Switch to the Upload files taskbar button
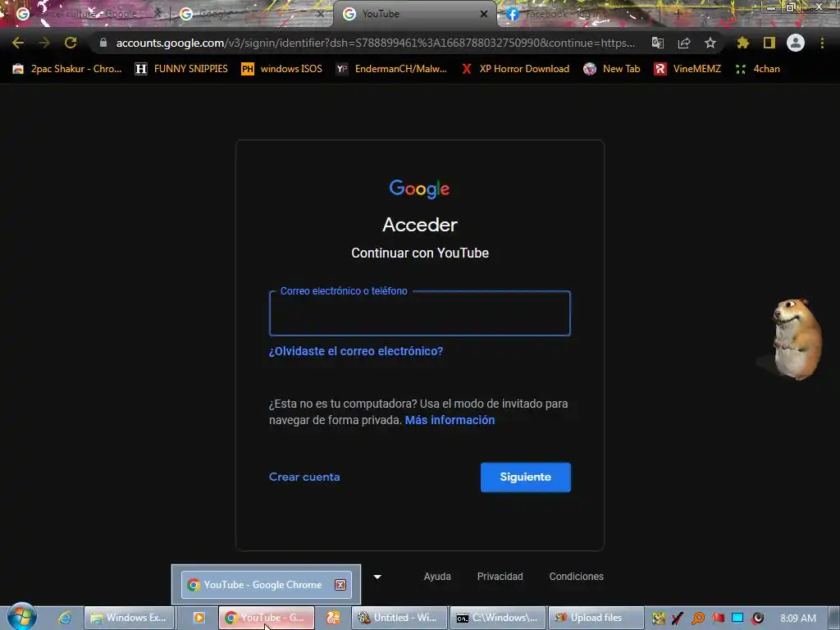The width and height of the screenshot is (840, 630). [596, 618]
